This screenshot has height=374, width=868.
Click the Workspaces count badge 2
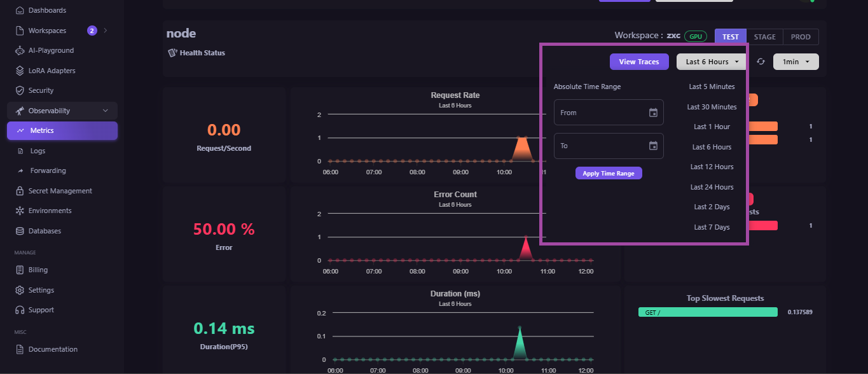[92, 31]
